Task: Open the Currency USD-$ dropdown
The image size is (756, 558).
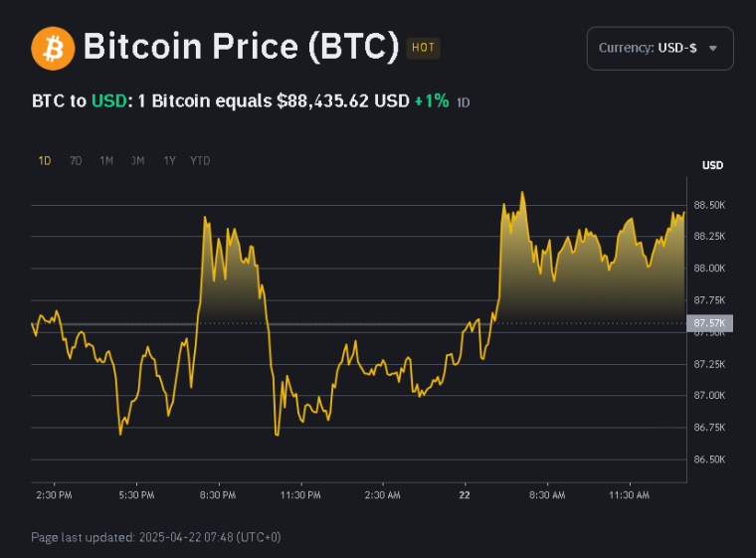Action: 660,48
